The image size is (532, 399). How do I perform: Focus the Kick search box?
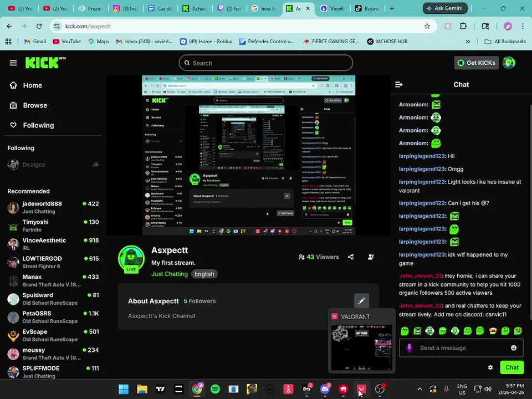[x=265, y=63]
